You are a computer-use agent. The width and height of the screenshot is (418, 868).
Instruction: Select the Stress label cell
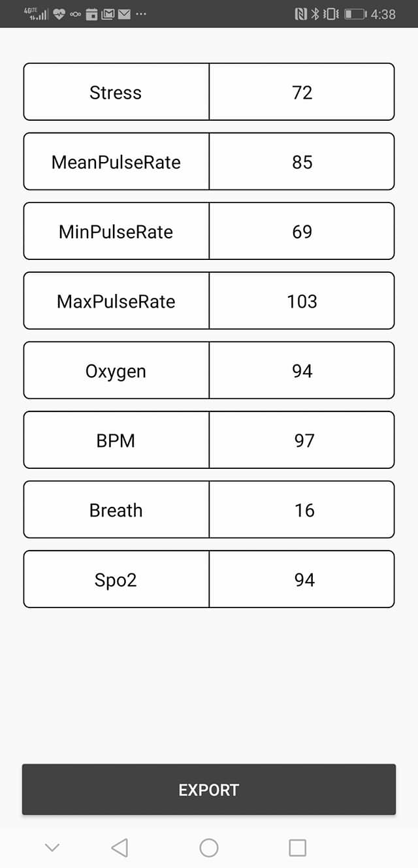pyautogui.click(x=116, y=92)
